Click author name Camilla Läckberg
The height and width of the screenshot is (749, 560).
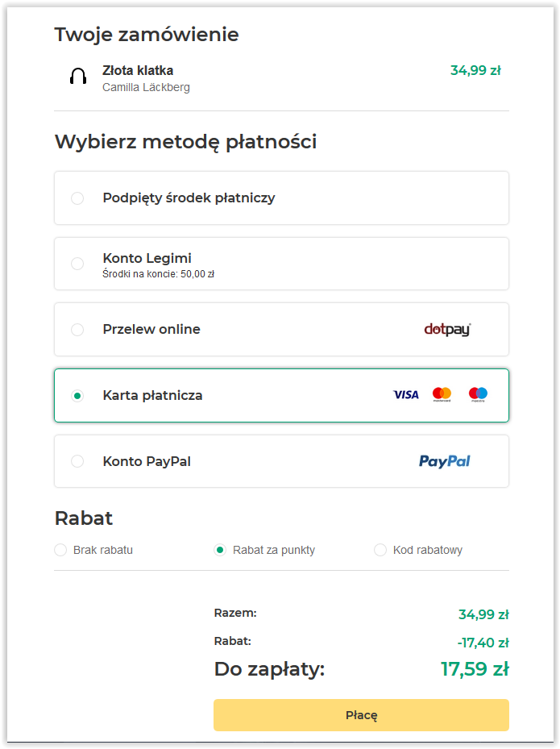coord(146,87)
